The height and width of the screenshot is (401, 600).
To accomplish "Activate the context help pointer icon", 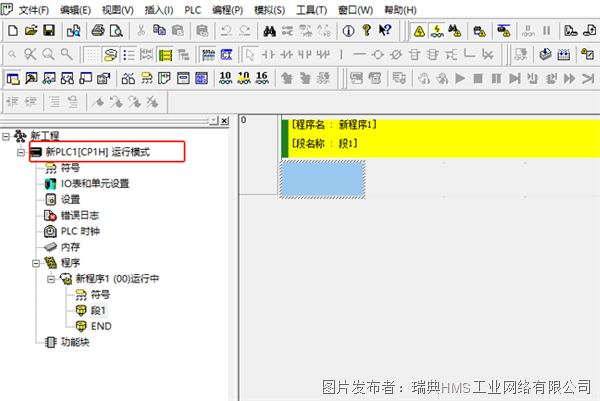I will click(385, 31).
